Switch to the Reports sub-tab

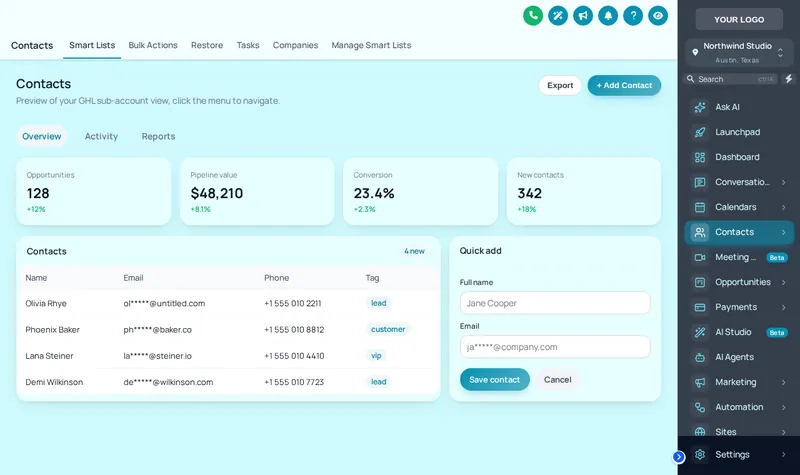[158, 136]
